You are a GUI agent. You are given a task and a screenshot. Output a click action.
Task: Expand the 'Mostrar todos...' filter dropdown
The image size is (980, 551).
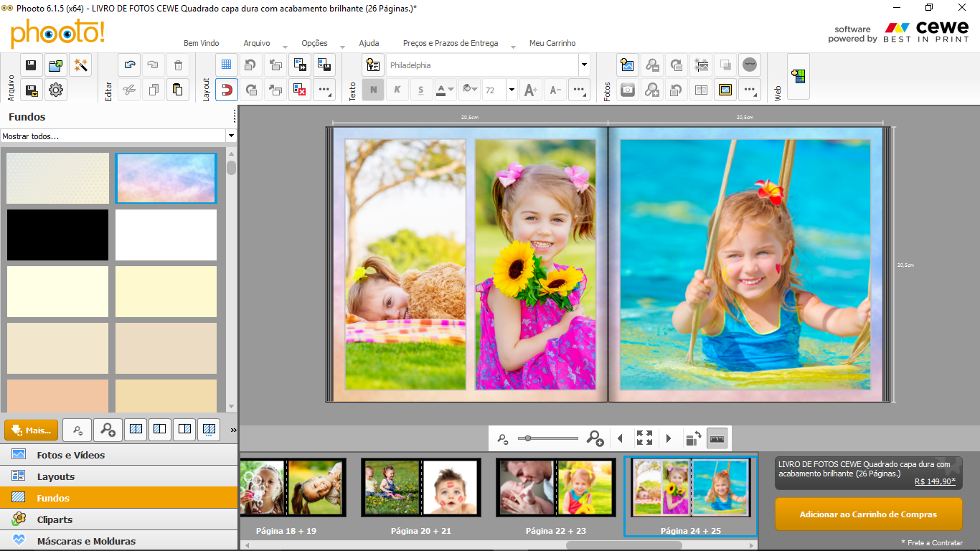pos(231,136)
